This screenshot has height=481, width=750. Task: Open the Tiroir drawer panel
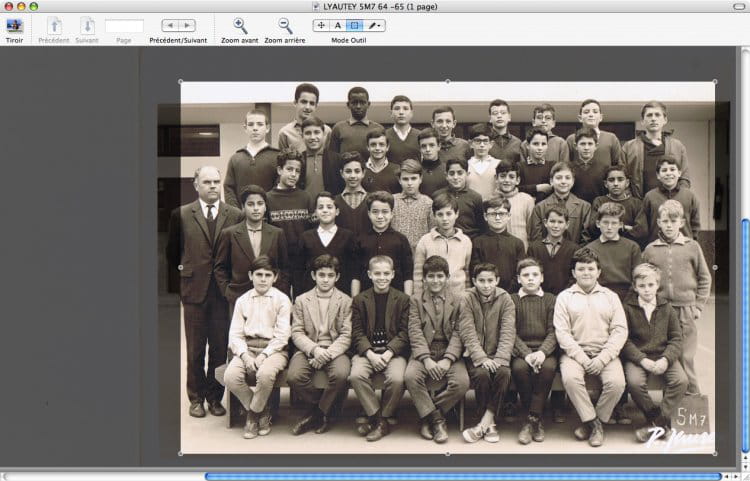click(x=14, y=25)
